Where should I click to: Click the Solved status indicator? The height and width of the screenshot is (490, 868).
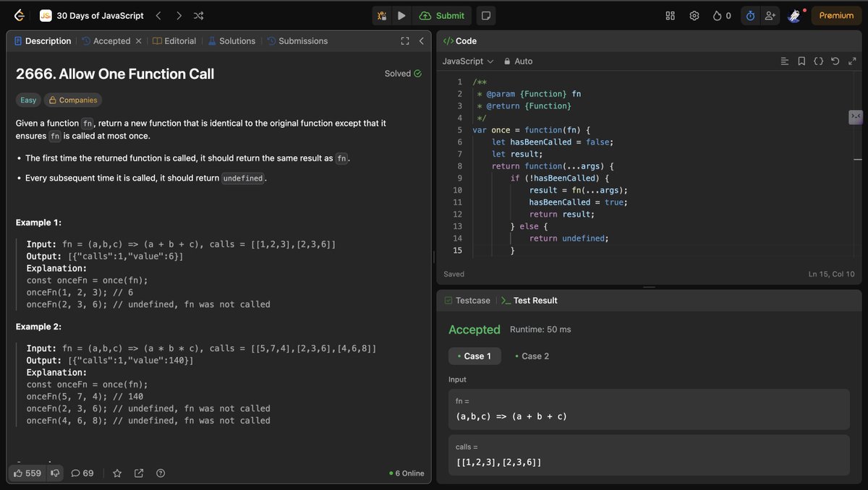(x=403, y=74)
